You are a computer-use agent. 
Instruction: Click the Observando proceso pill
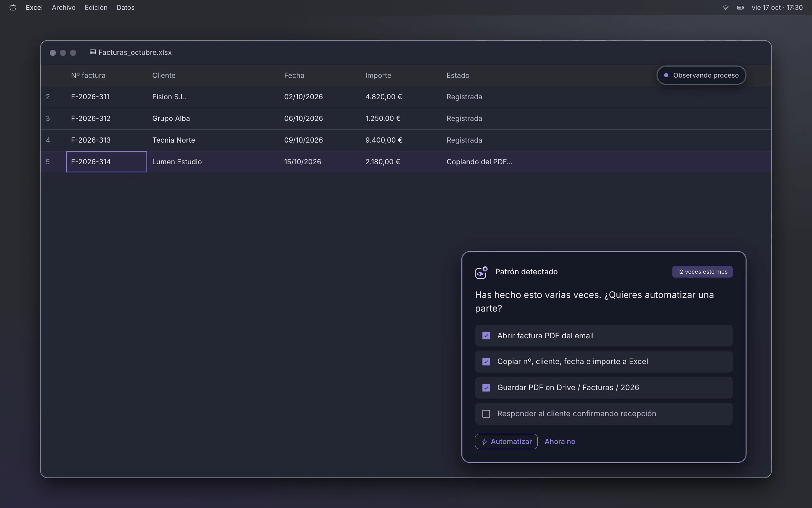pyautogui.click(x=701, y=75)
